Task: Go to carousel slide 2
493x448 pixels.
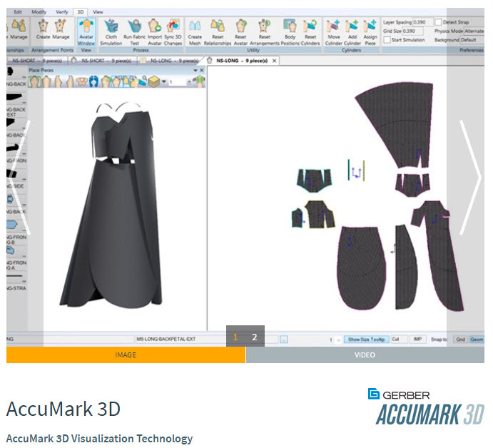Action: click(255, 337)
